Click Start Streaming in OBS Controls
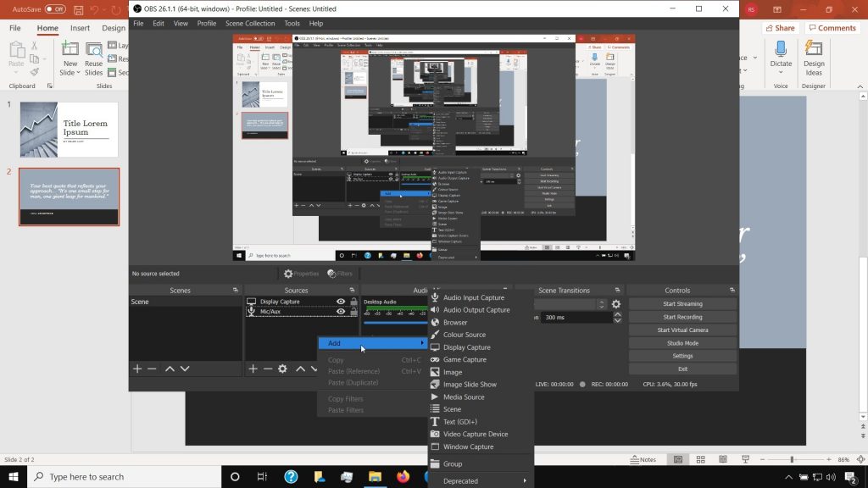868x488 pixels. [682, 304]
